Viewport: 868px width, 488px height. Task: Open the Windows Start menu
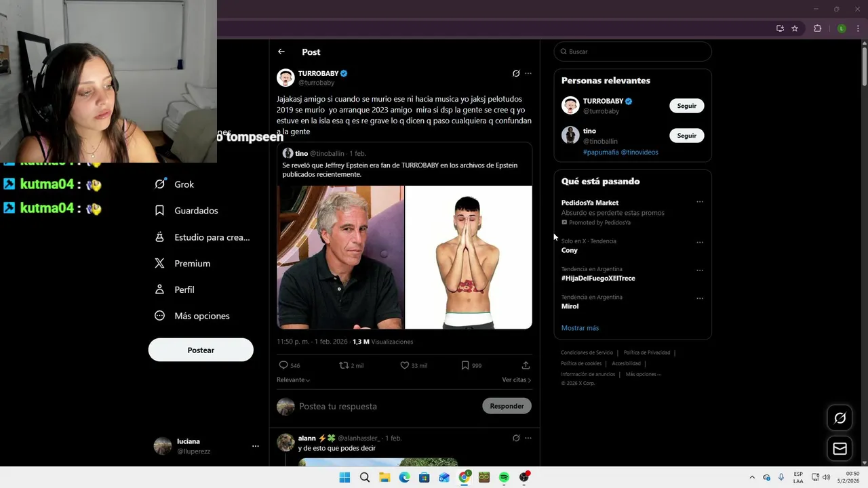[344, 477]
